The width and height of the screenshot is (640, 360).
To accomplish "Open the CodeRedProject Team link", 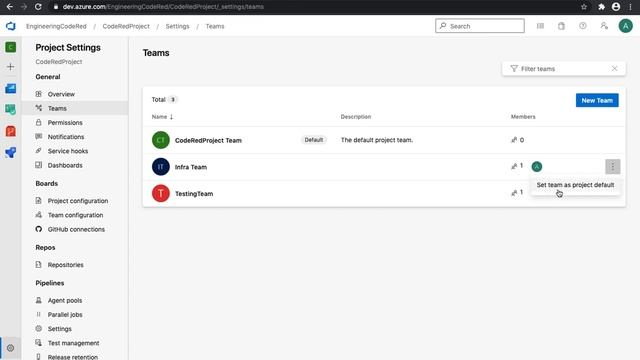I will point(208,140).
